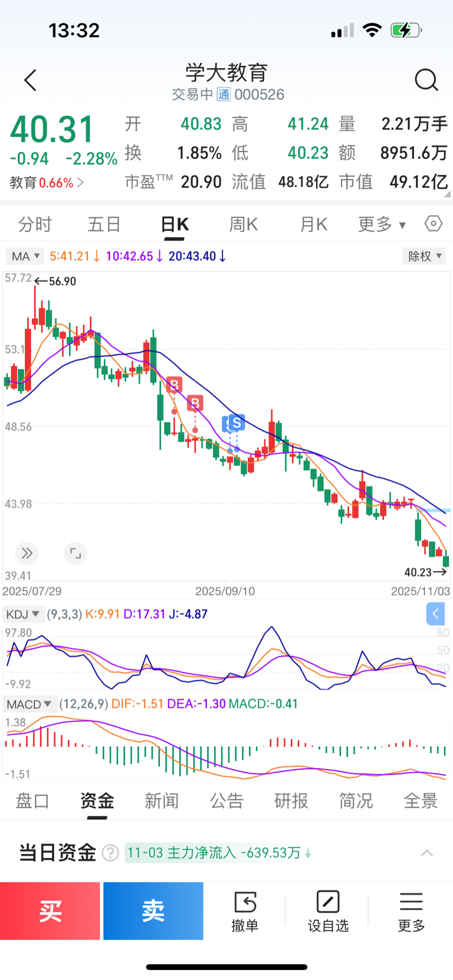Open the 当日资金 help question icon
The height and width of the screenshot is (980, 453).
[x=110, y=853]
